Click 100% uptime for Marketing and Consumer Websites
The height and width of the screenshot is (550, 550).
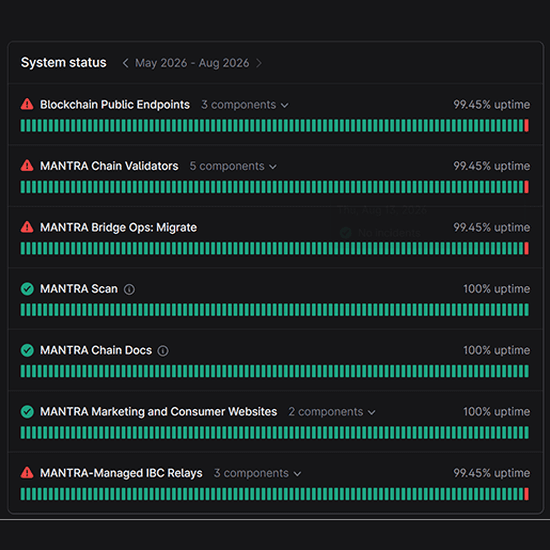[x=496, y=411]
